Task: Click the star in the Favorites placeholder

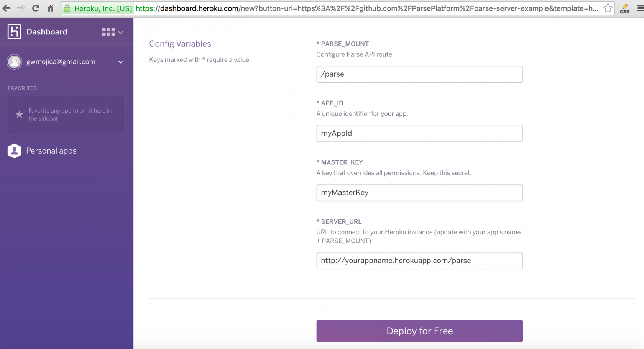Action: [x=19, y=115]
